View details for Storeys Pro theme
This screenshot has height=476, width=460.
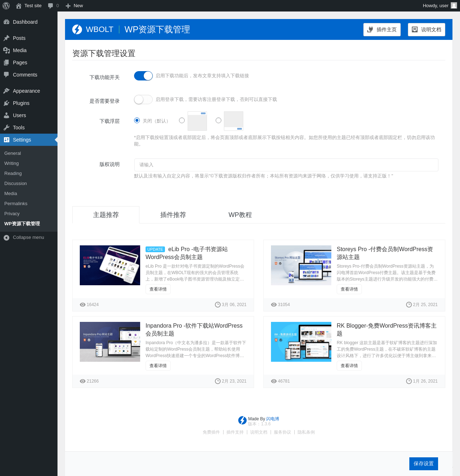point(349,289)
